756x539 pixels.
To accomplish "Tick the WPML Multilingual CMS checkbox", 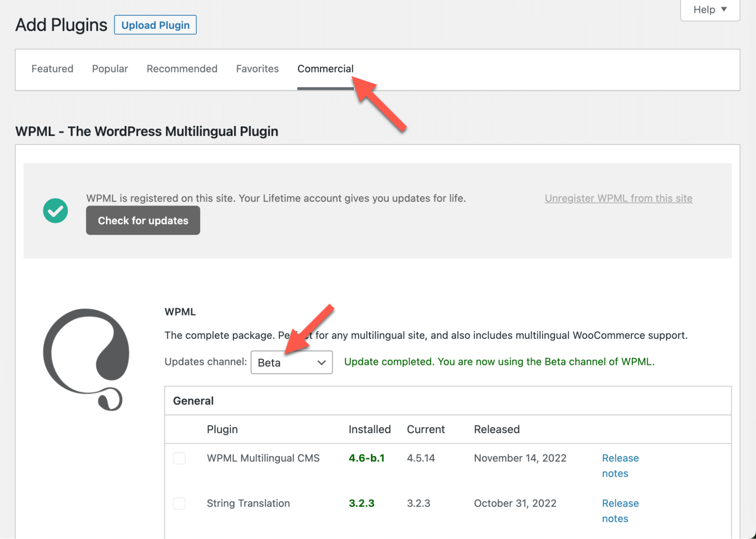I will 179,458.
